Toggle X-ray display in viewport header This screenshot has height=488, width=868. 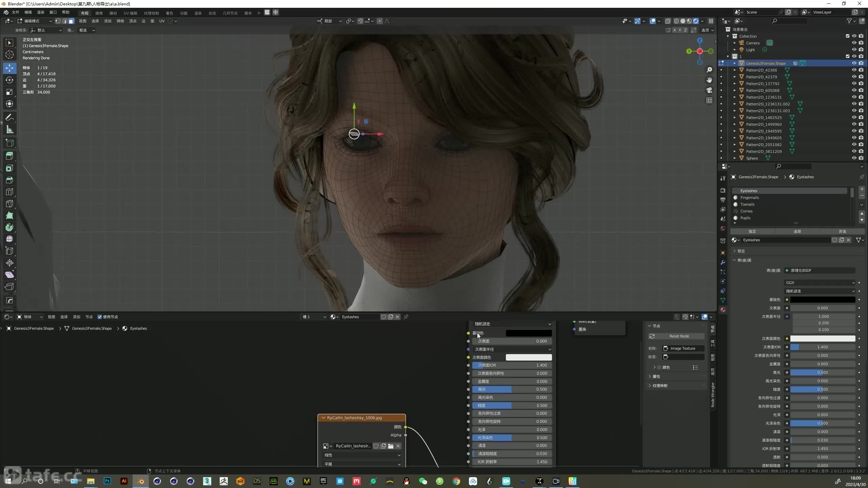point(668,21)
